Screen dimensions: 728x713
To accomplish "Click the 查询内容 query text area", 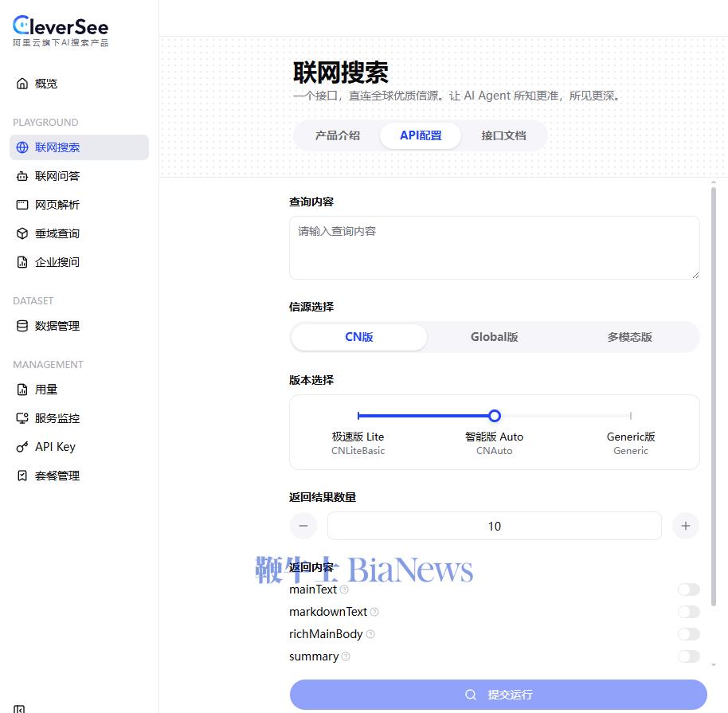I will [x=494, y=248].
